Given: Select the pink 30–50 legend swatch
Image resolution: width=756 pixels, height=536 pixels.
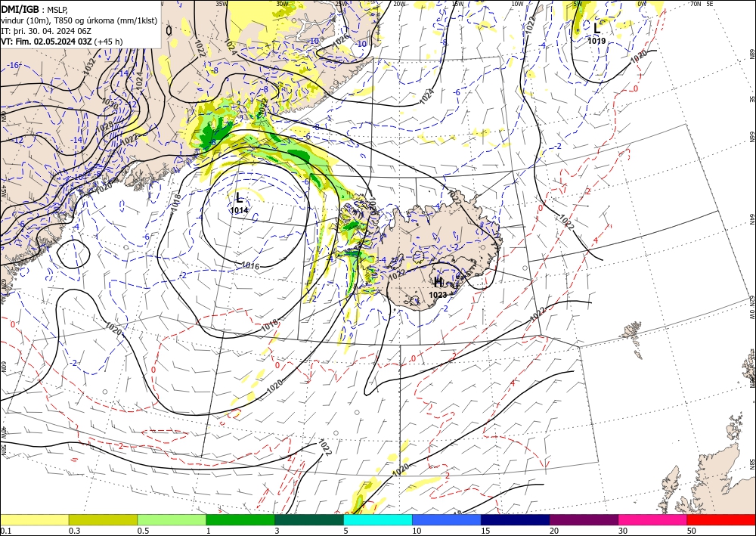Looking at the screenshot, I should click(653, 519).
